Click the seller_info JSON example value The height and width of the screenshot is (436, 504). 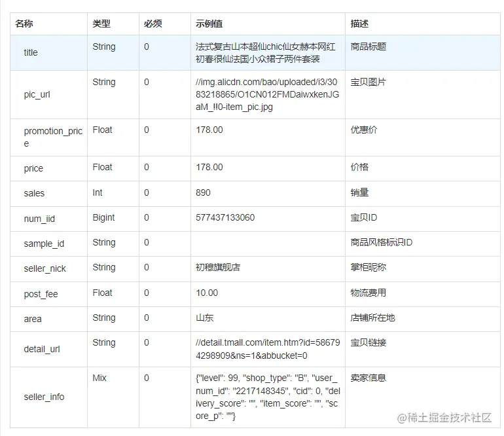(268, 397)
